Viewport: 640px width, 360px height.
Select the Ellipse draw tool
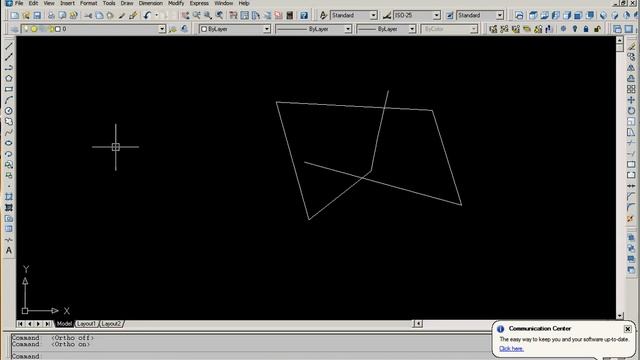(9, 143)
